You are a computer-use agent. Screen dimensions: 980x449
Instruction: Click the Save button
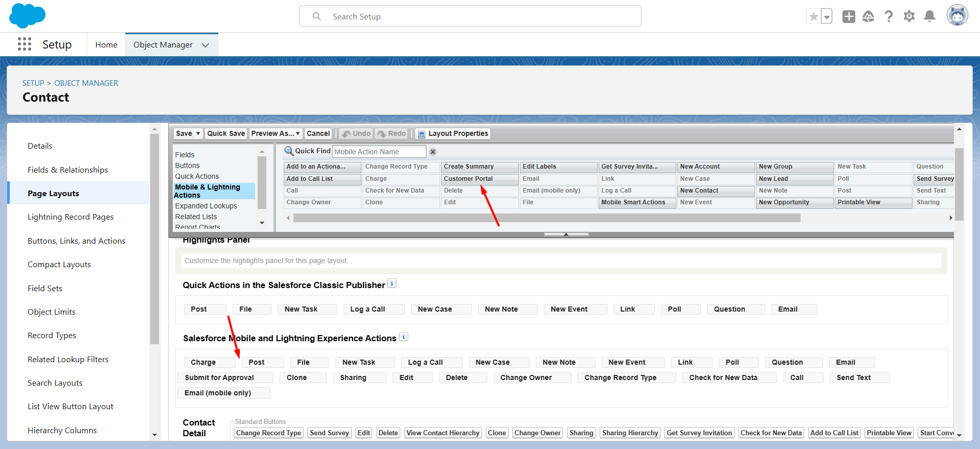pos(184,133)
